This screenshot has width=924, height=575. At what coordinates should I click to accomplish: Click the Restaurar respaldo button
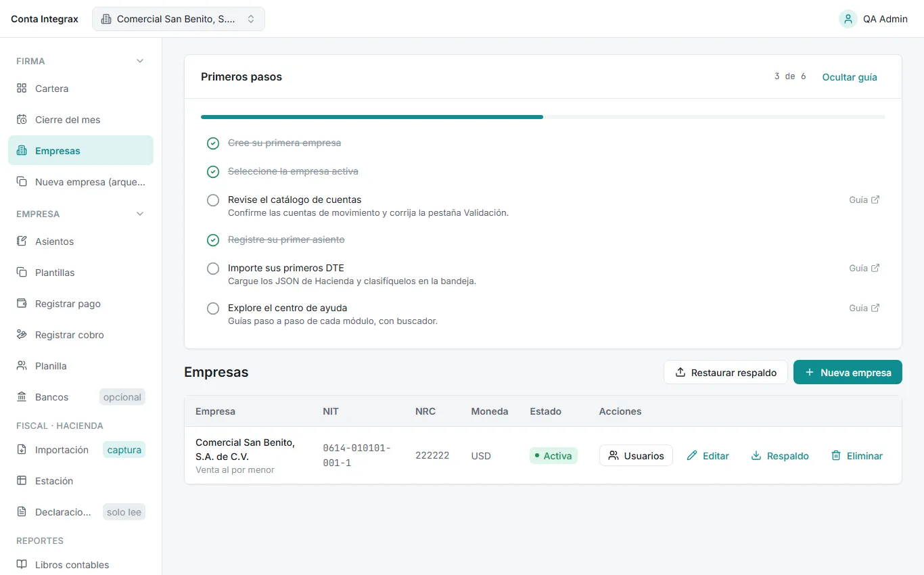coord(726,373)
